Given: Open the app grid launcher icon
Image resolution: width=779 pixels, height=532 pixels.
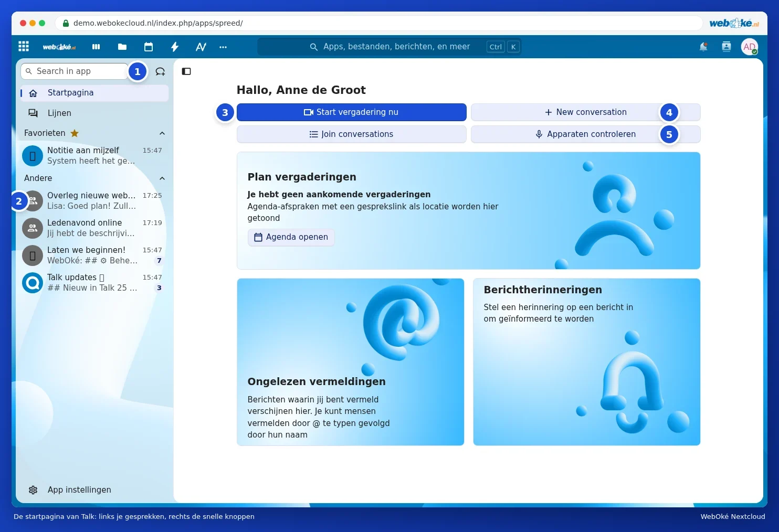Looking at the screenshot, I should point(24,47).
